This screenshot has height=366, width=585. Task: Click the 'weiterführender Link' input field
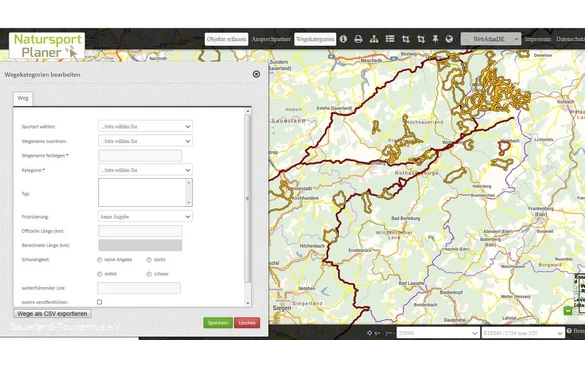[x=139, y=288]
